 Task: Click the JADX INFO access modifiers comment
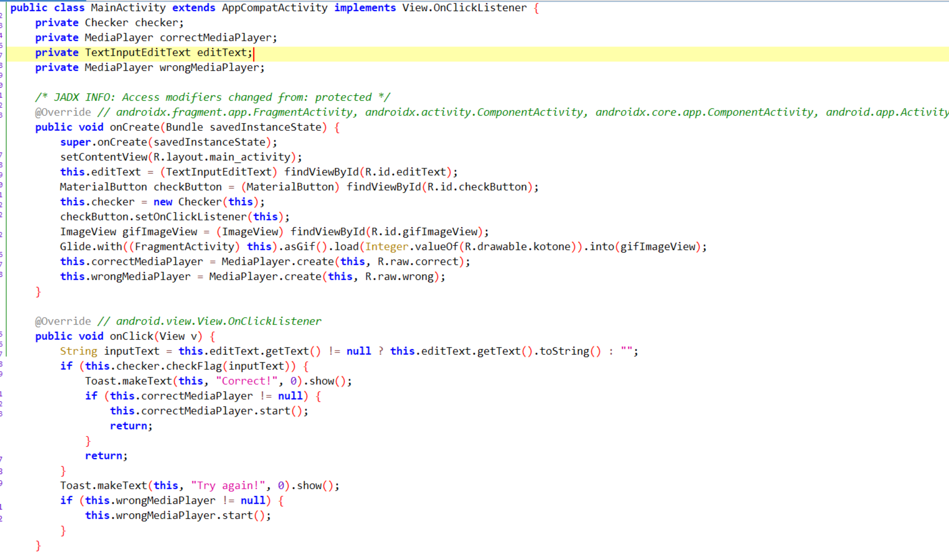[212, 98]
